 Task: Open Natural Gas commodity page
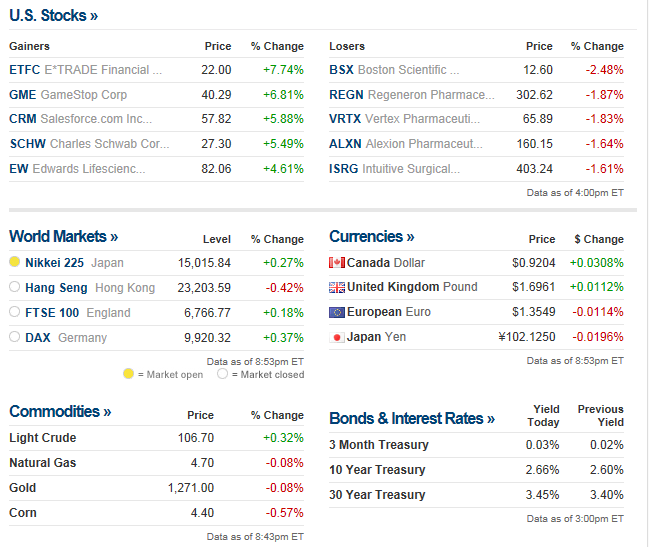pos(43,463)
